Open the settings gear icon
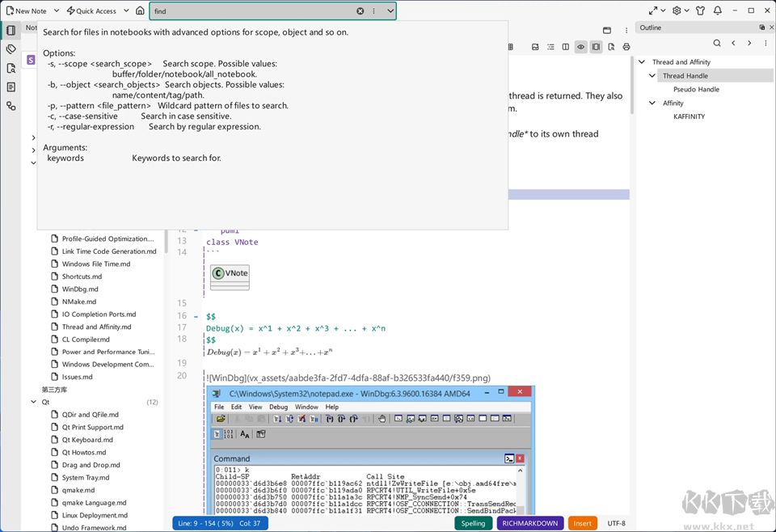The height and width of the screenshot is (532, 776). (677, 11)
